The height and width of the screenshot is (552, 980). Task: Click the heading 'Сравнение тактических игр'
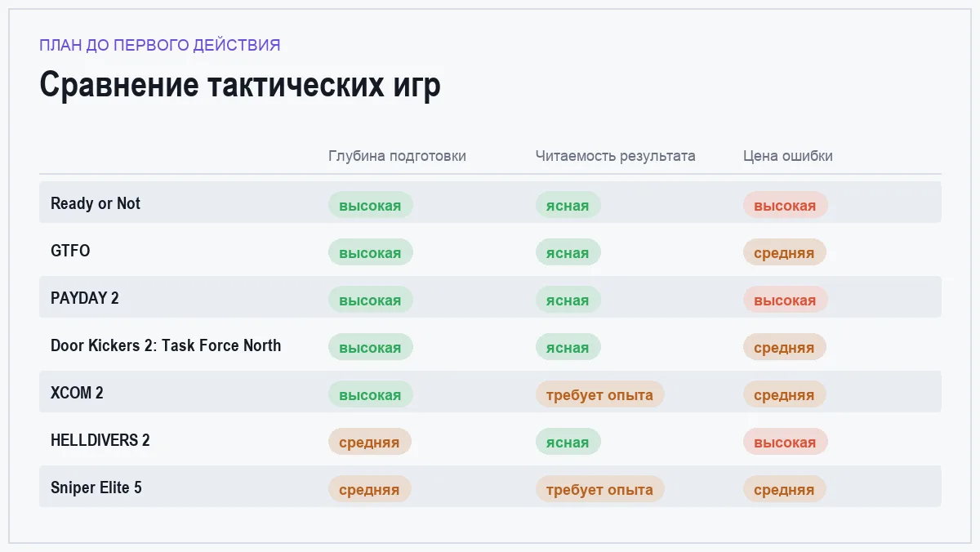(x=240, y=86)
